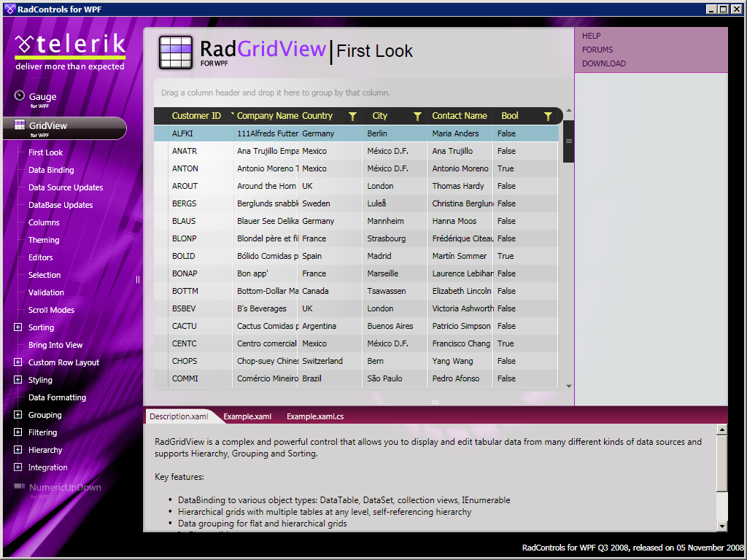The height and width of the screenshot is (560, 747).
Task: Click the RadControls title bar app icon
Action: [9, 9]
